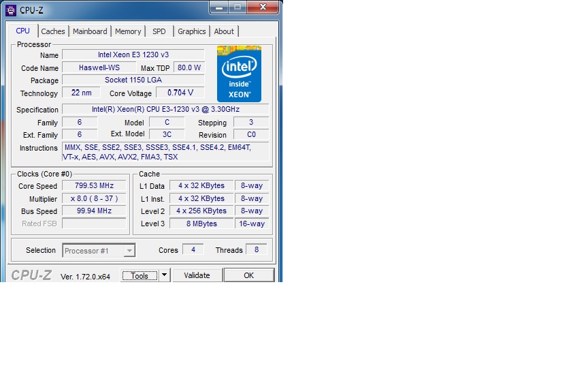
Task: Click the Level 3 value 8 MBytes
Action: pyautogui.click(x=201, y=224)
